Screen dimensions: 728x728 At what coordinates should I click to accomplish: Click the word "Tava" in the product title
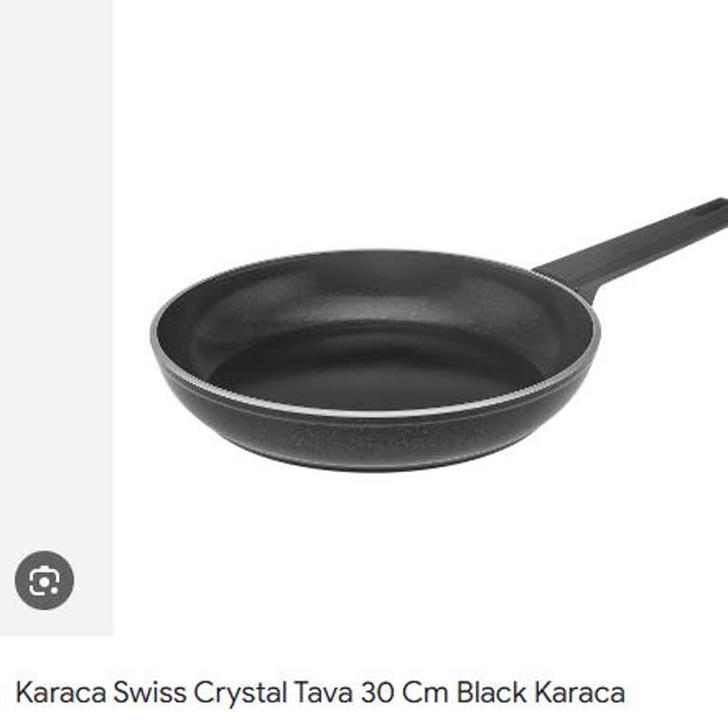tap(323, 693)
